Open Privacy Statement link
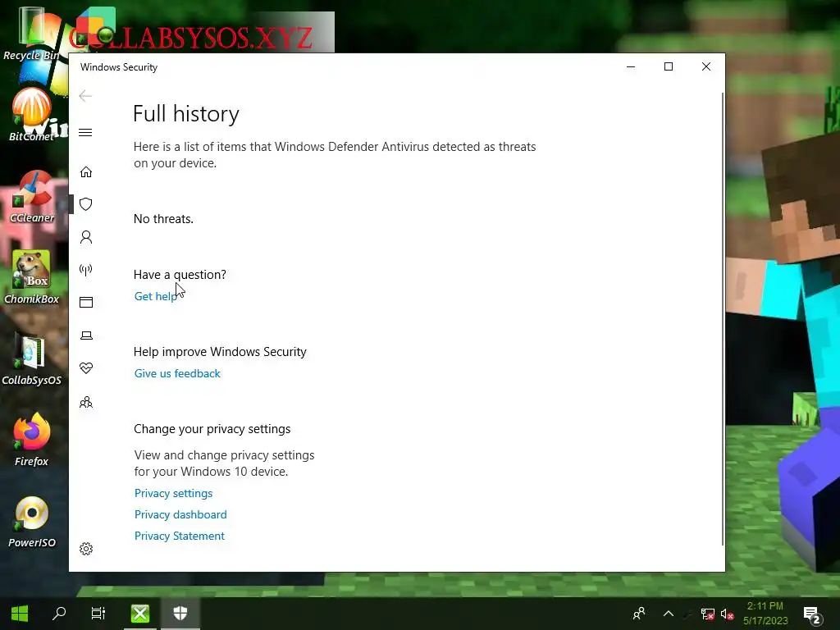 [x=180, y=536]
